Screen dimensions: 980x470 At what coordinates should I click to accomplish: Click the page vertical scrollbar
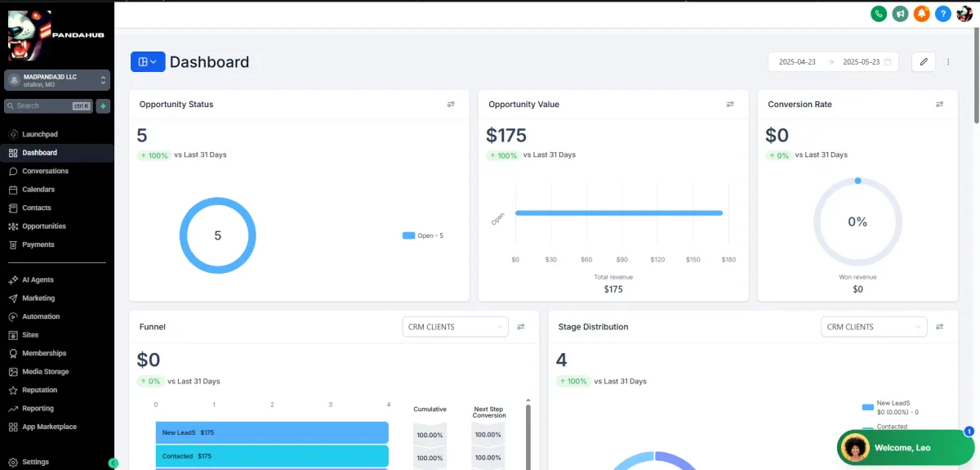click(976, 78)
